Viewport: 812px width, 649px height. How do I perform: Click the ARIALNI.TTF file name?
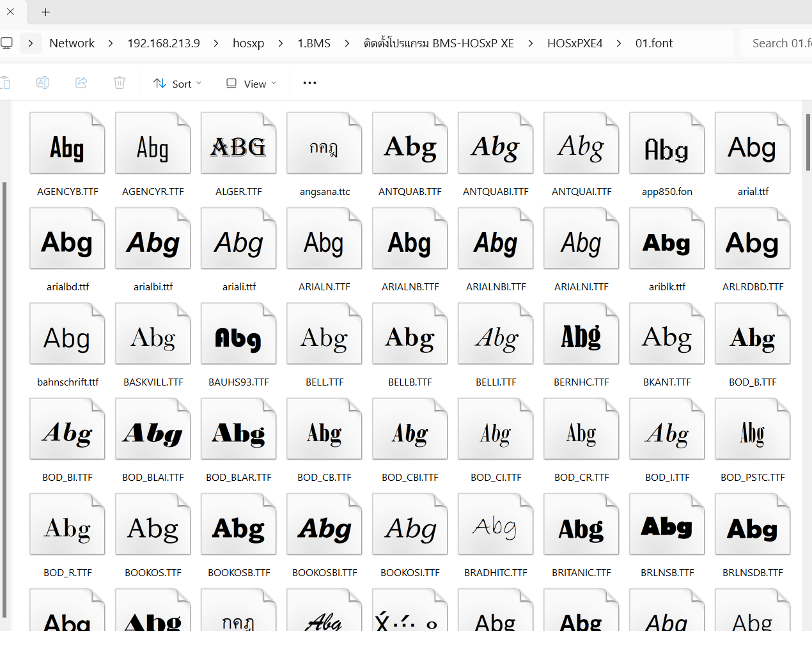pos(581,286)
